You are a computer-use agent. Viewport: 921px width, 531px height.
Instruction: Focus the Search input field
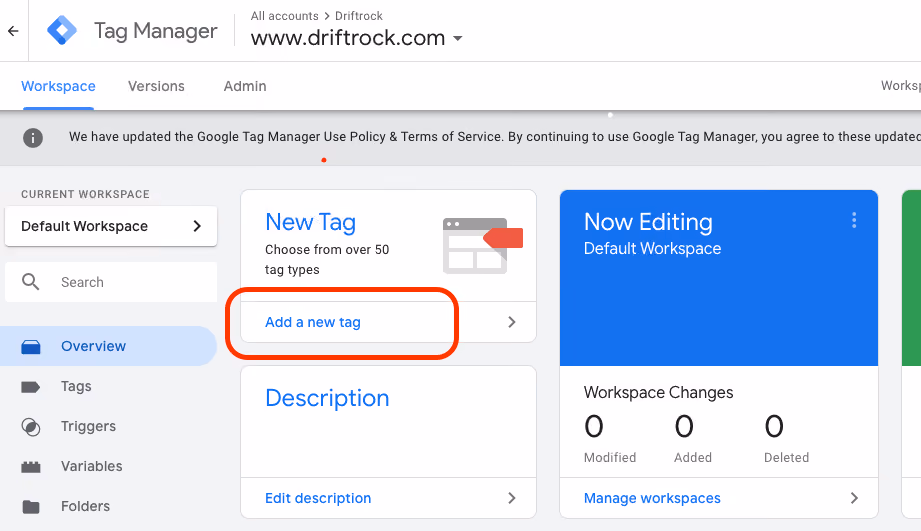click(111, 282)
